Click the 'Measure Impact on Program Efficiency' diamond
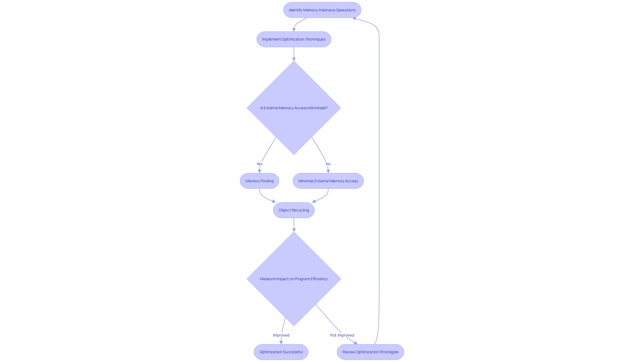This screenshot has height=362, width=644. (294, 279)
